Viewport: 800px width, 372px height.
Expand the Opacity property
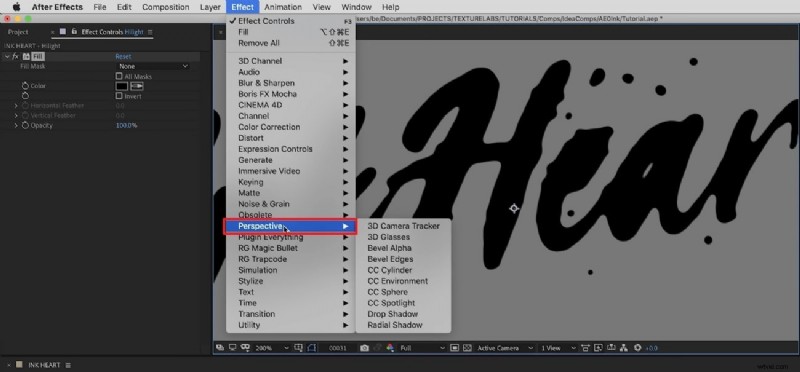16,125
